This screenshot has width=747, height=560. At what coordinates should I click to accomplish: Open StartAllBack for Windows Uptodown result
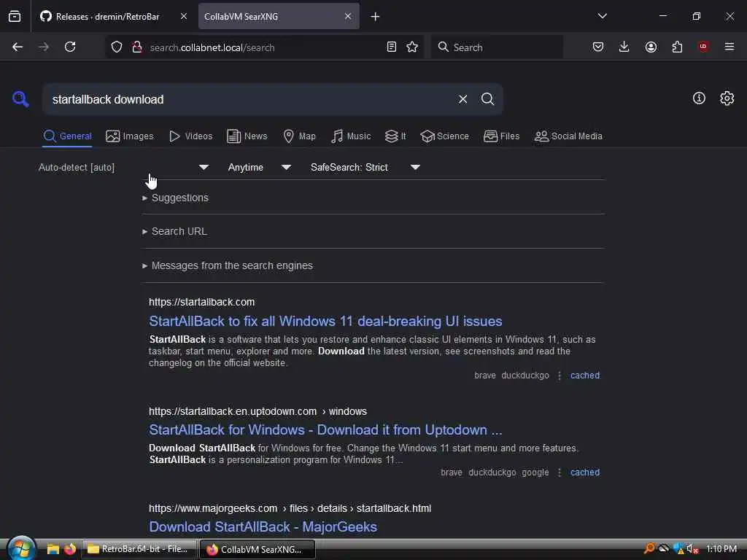[x=325, y=430]
